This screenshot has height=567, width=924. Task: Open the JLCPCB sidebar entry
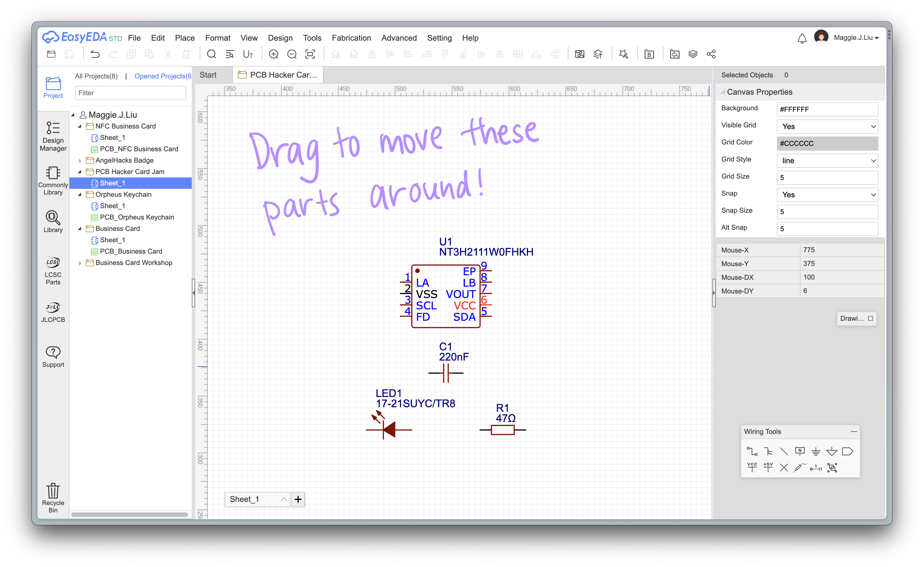click(x=53, y=312)
